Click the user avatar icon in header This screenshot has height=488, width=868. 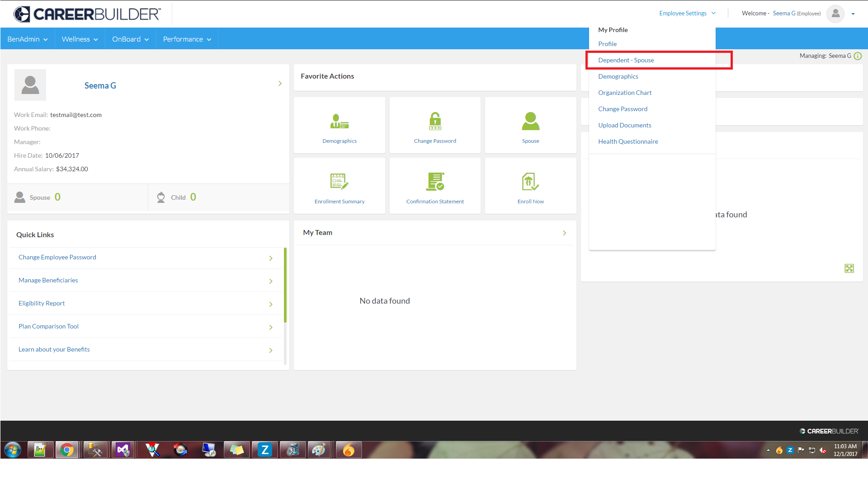tap(835, 14)
